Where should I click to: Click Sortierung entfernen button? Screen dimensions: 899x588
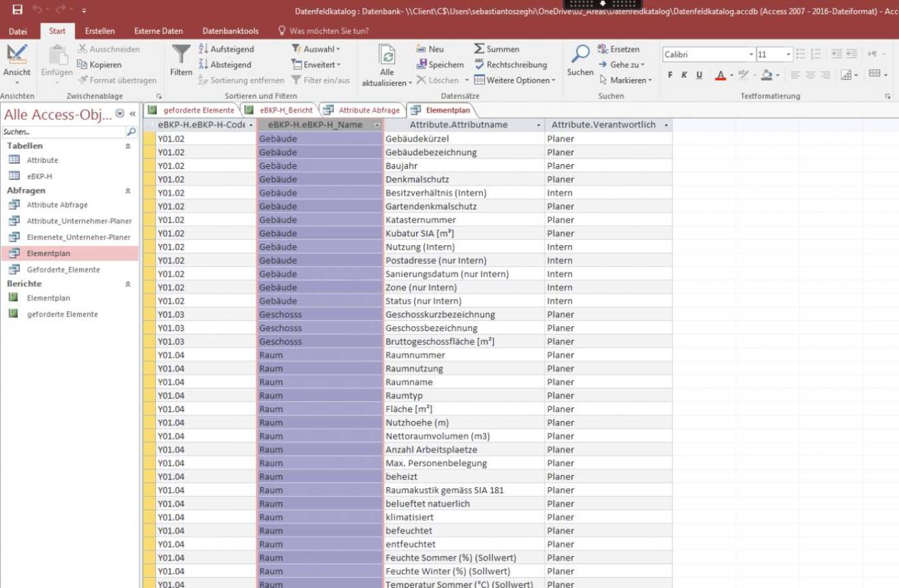pyautogui.click(x=241, y=80)
